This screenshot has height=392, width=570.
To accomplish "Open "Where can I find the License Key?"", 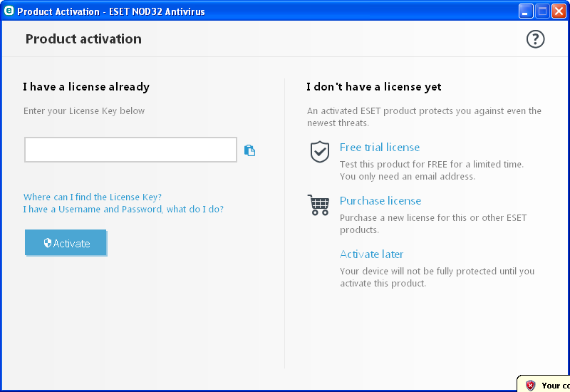I will tap(93, 197).
